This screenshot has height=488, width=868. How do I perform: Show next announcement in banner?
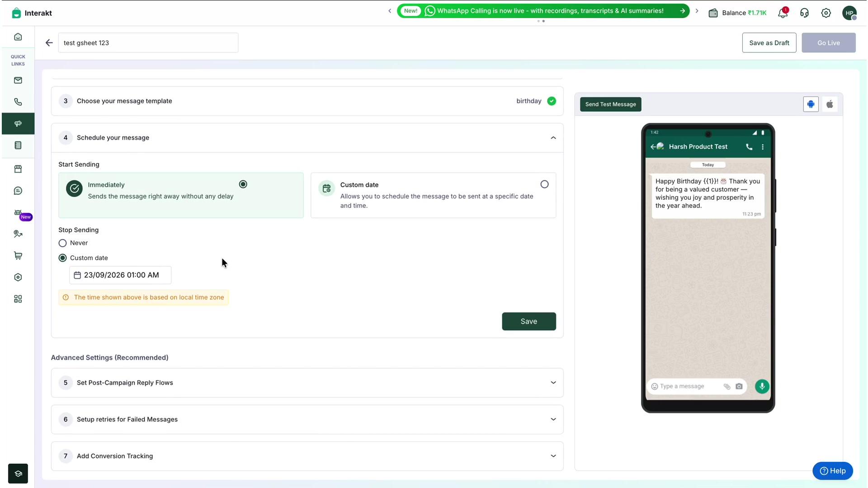(697, 11)
